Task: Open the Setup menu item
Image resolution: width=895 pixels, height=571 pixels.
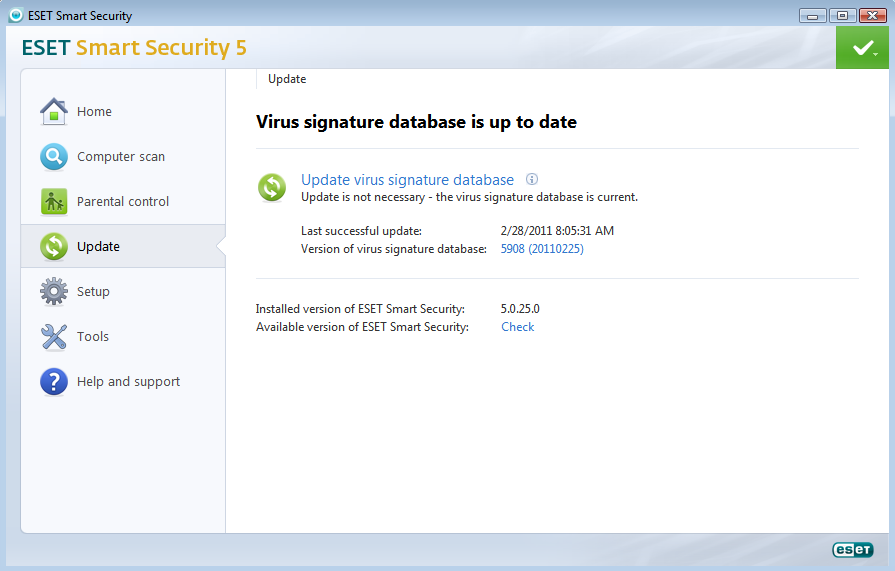Action: 93,292
